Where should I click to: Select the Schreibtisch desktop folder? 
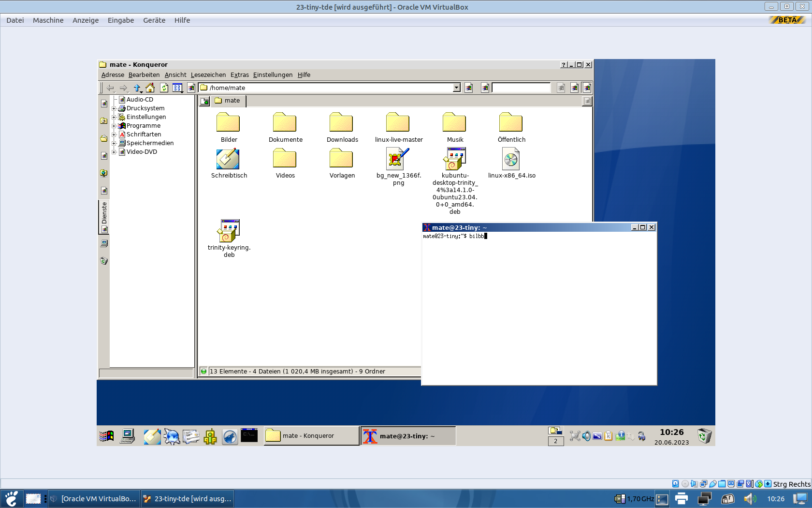229,164
